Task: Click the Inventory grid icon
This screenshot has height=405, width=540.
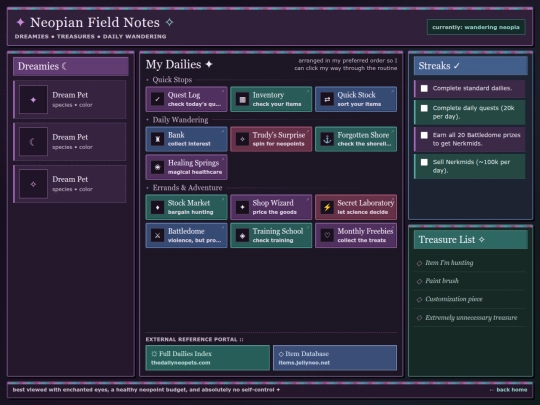Action: click(242, 100)
